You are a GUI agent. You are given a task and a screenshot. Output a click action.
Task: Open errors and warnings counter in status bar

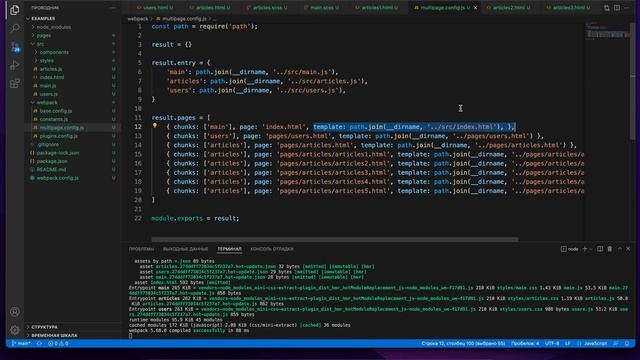click(x=58, y=344)
